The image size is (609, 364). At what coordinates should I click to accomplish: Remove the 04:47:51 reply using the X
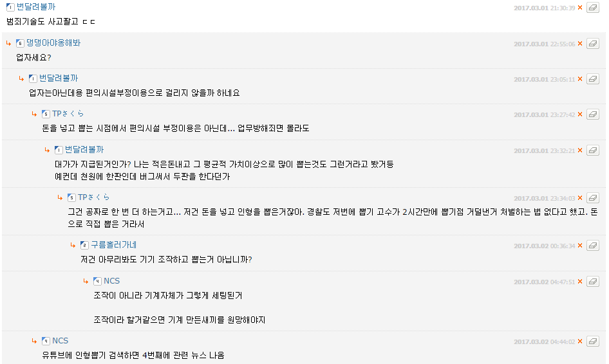tap(580, 282)
